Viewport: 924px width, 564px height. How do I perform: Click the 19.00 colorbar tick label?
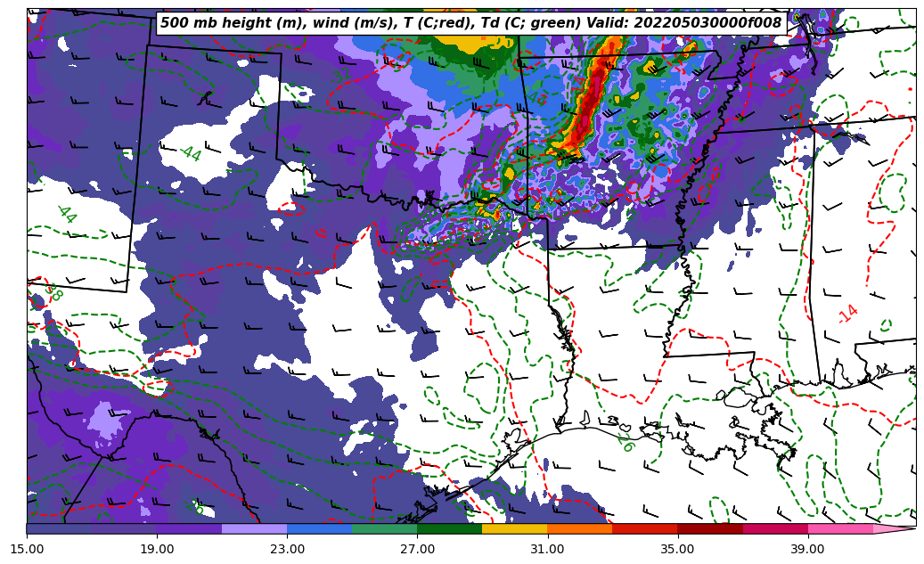pyautogui.click(x=157, y=549)
